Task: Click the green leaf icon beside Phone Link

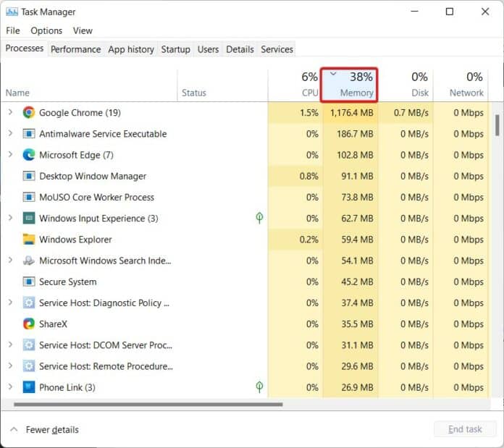Action: coord(259,387)
